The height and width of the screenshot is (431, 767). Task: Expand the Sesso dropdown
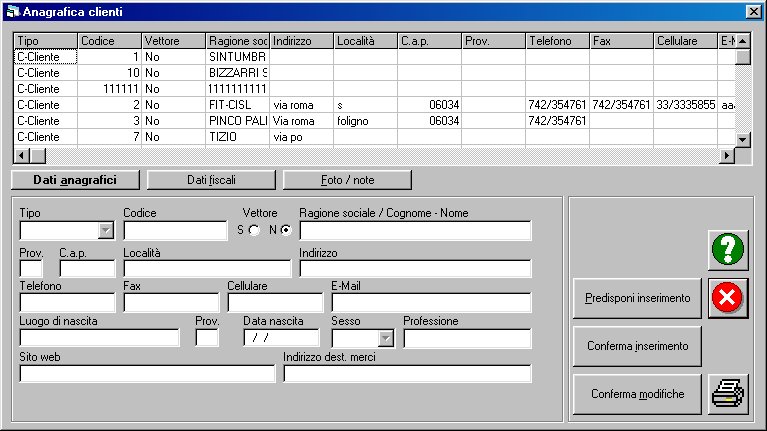[x=386, y=338]
